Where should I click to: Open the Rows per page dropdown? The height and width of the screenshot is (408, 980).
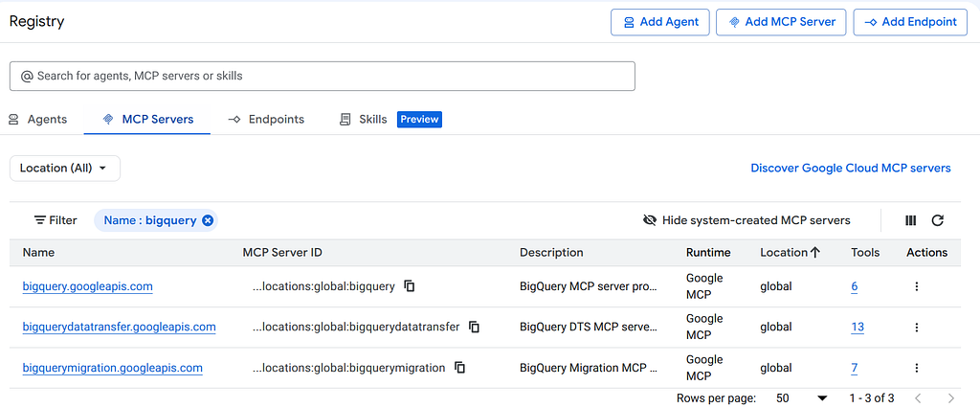click(x=802, y=398)
